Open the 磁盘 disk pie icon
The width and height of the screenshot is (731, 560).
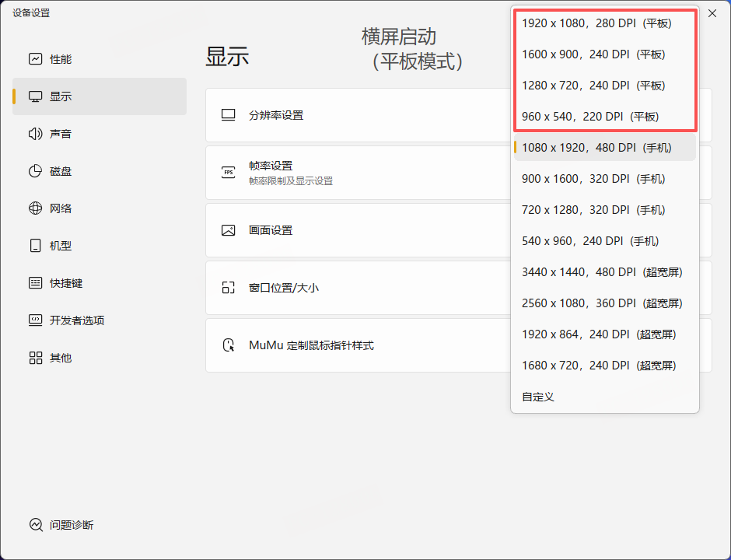tap(36, 171)
